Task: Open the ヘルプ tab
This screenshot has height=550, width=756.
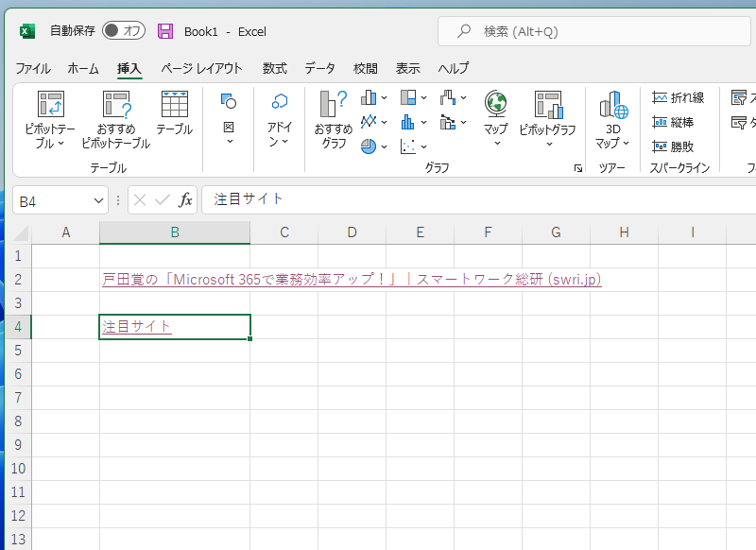Action: click(x=453, y=68)
